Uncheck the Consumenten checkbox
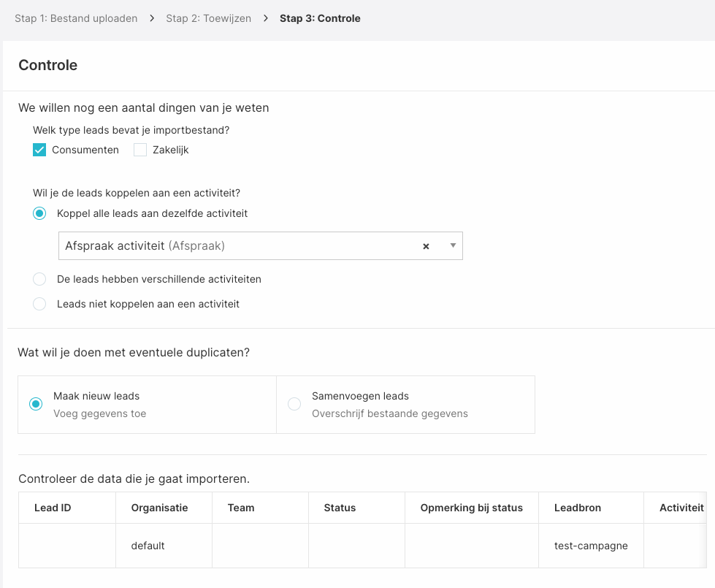715x588 pixels. pos(39,150)
